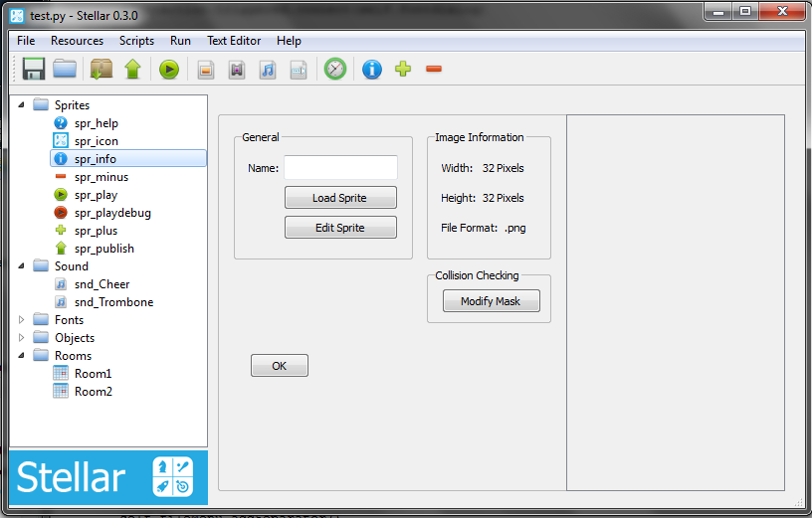Click the Room2 grid icon
This screenshot has width=812, height=518.
click(61, 391)
